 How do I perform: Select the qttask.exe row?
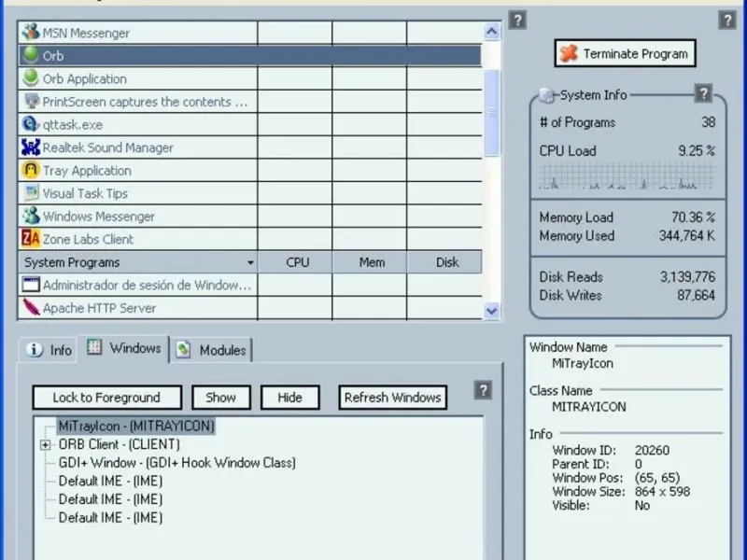(250, 124)
